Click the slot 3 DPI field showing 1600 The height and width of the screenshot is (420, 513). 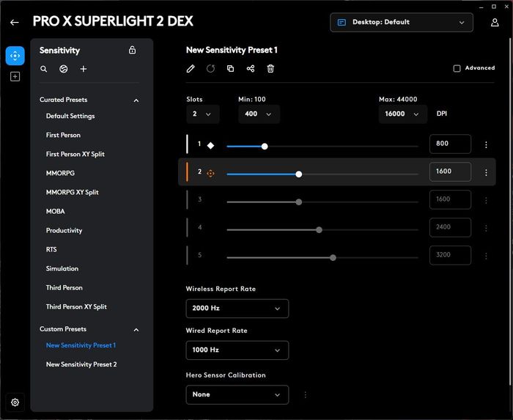click(x=450, y=199)
